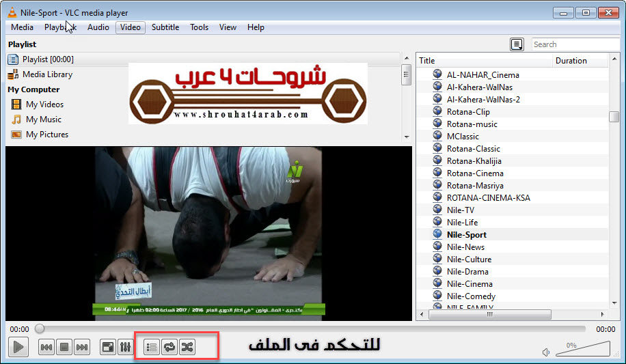Screen dimensions: 626x364
Task: Skip to next media in playlist
Action: 82,347
